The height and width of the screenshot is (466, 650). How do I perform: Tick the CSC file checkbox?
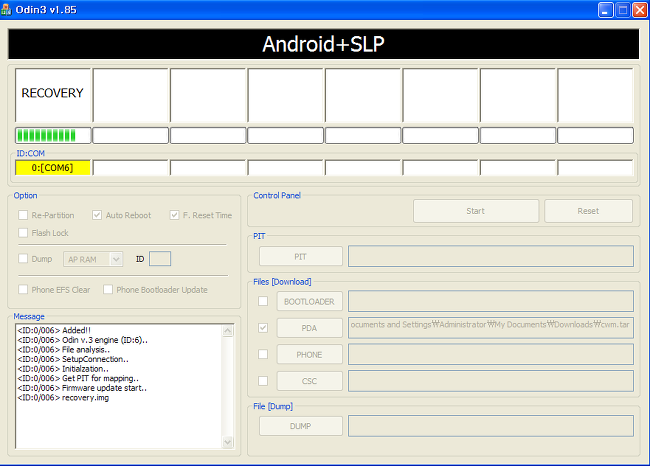pos(263,381)
